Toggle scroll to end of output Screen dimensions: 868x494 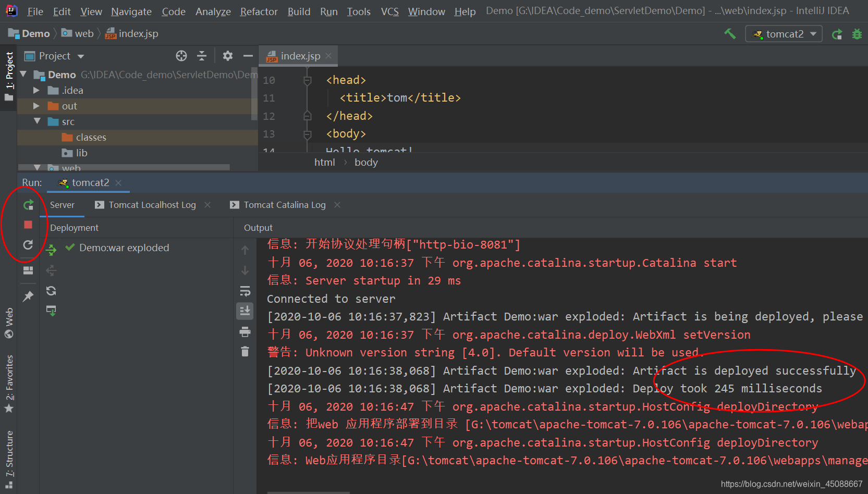coord(245,311)
